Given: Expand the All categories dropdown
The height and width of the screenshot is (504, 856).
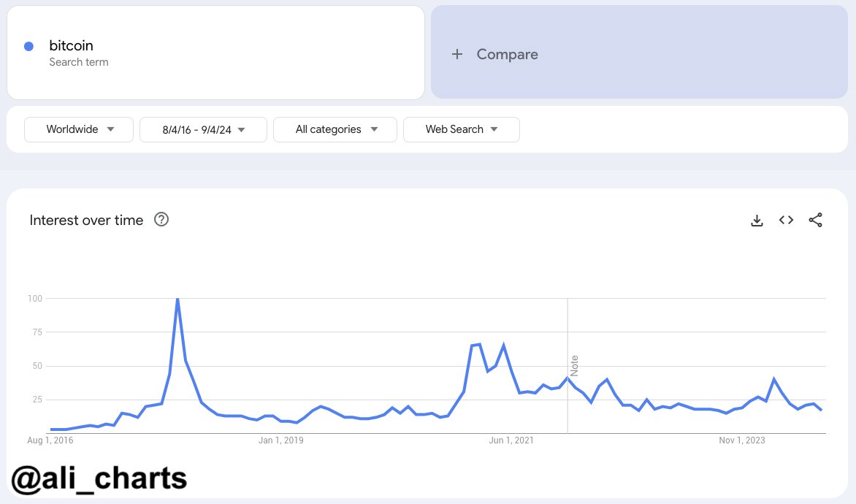Looking at the screenshot, I should [x=335, y=129].
